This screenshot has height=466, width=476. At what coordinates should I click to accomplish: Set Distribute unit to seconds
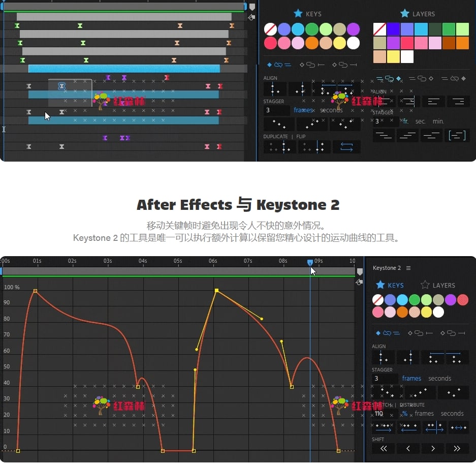(452, 414)
